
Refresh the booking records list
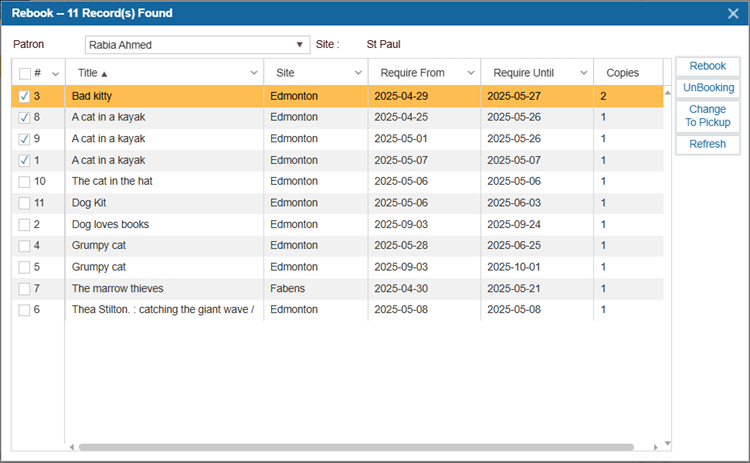click(x=707, y=144)
